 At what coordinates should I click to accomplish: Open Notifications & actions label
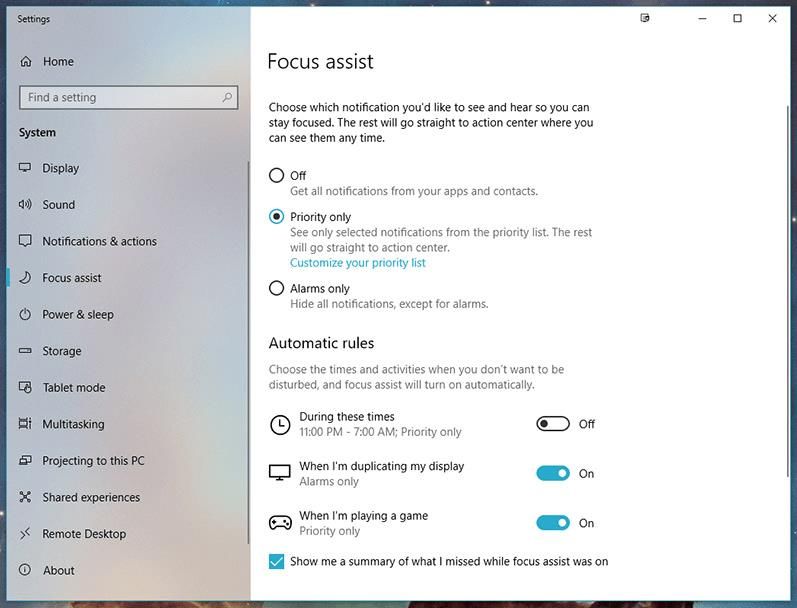[100, 241]
